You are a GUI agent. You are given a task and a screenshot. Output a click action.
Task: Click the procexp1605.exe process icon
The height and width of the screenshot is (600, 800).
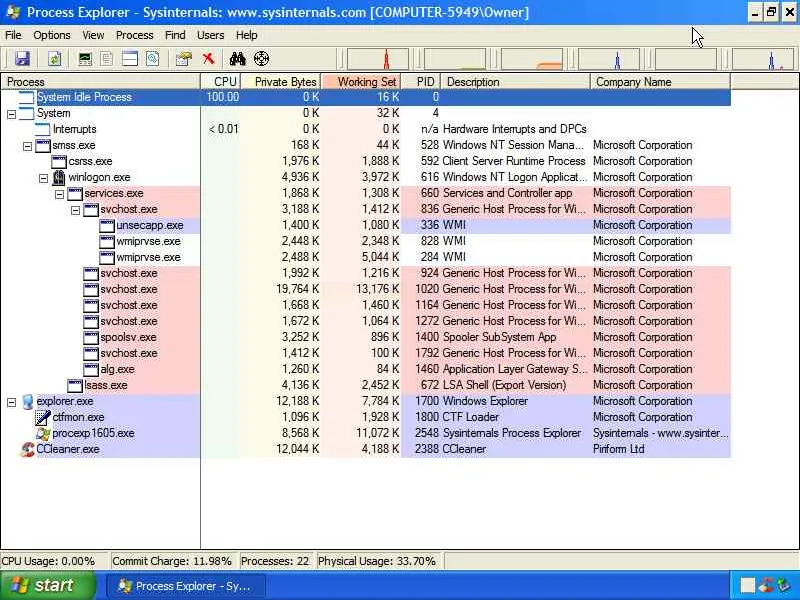(x=43, y=434)
